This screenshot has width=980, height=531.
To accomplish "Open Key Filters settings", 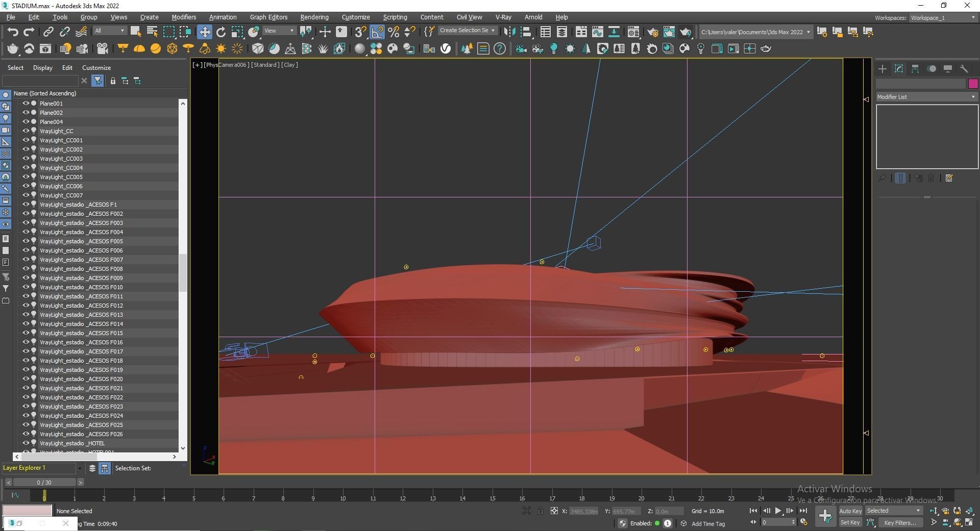I will pyautogui.click(x=900, y=522).
